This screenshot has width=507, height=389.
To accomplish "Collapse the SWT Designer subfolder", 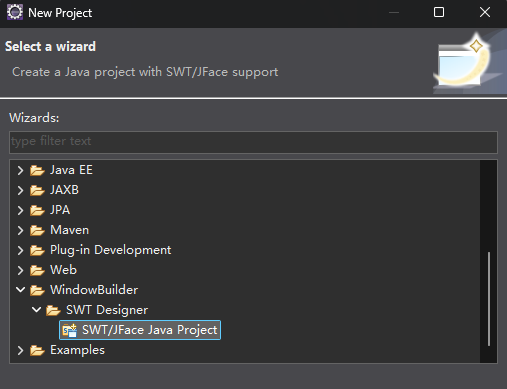I will point(36,310).
